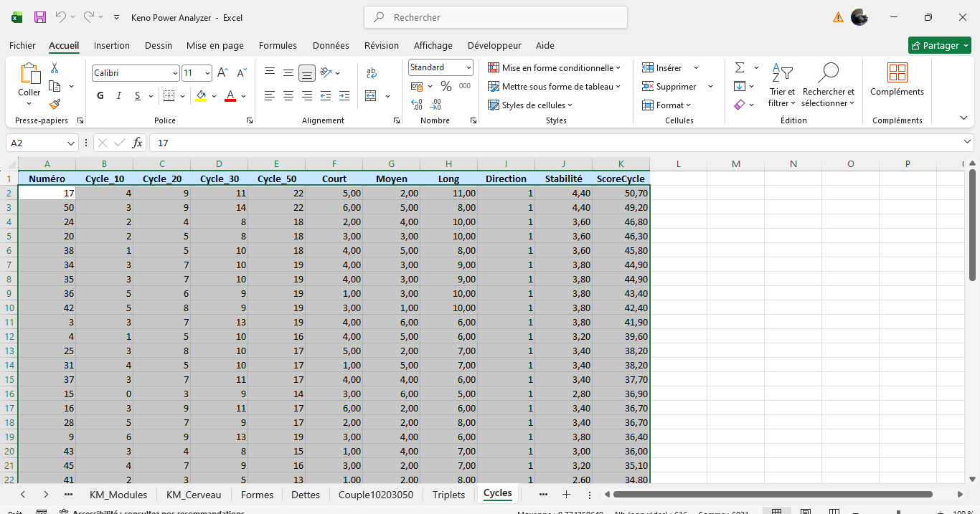Toggle top vertical alignment
The width and height of the screenshot is (980, 514).
tap(269, 72)
